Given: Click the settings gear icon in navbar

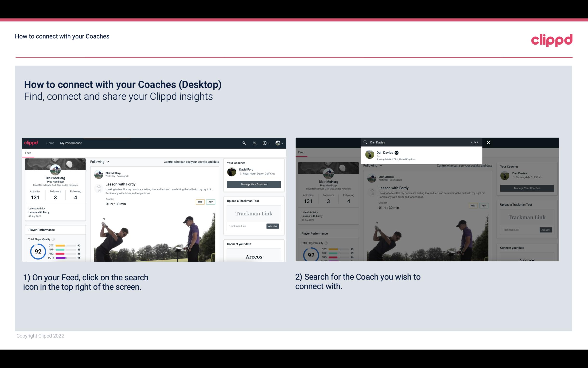Looking at the screenshot, I should click(x=265, y=143).
